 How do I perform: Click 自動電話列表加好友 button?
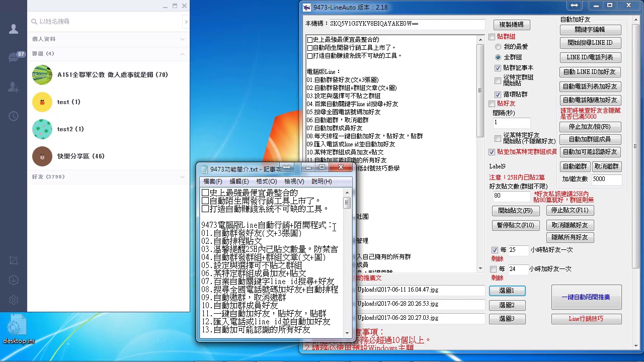(x=590, y=86)
